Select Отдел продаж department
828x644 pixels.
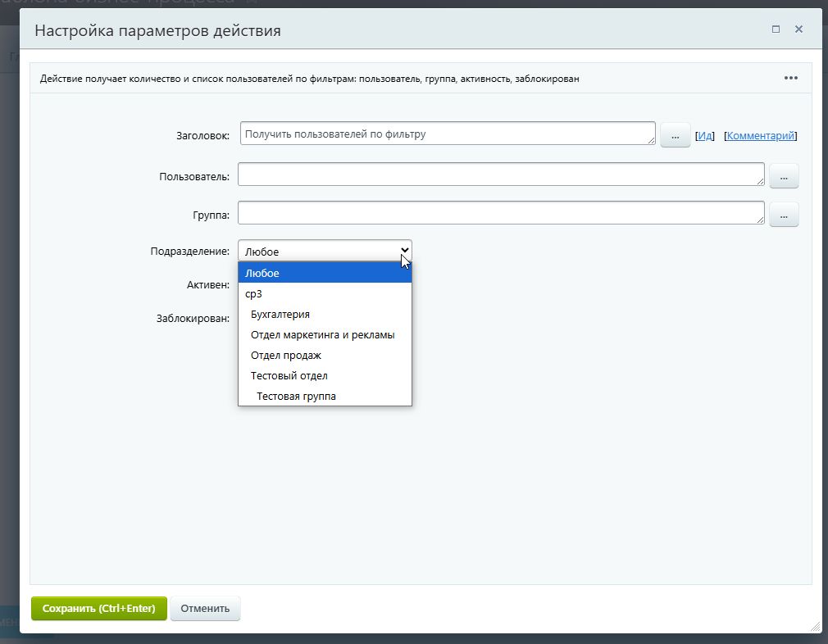point(325,356)
